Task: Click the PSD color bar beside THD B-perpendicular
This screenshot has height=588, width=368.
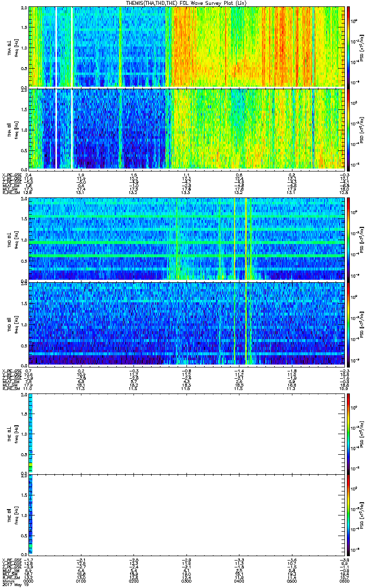Action: point(349,239)
